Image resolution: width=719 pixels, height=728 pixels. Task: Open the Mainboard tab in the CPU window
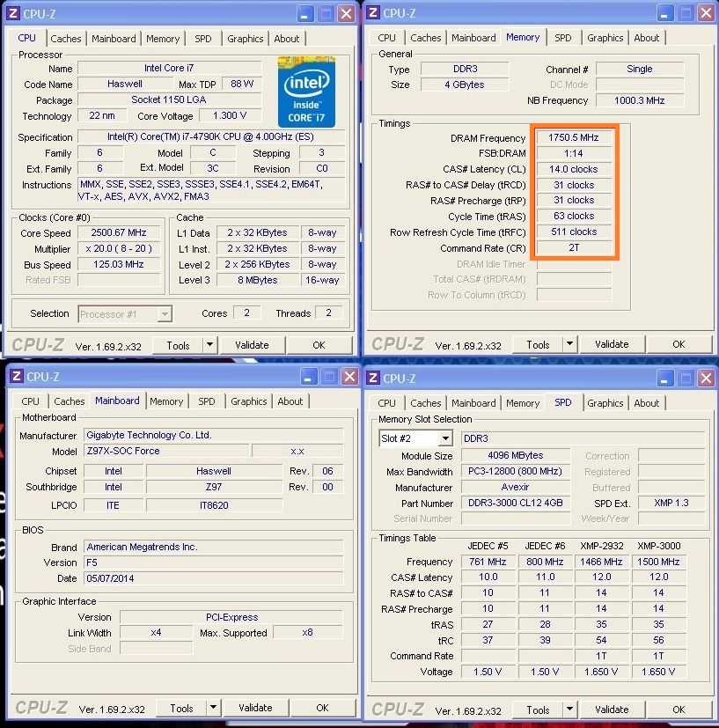(114, 39)
